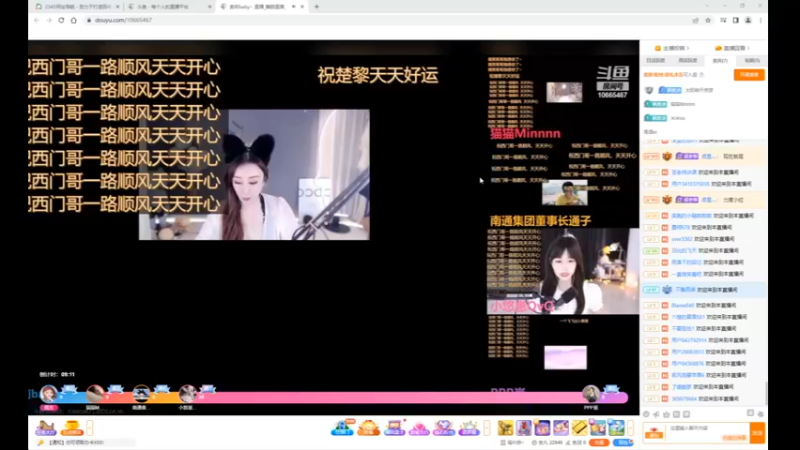Click the browser forward arrow
The image size is (800, 450).
49,20
